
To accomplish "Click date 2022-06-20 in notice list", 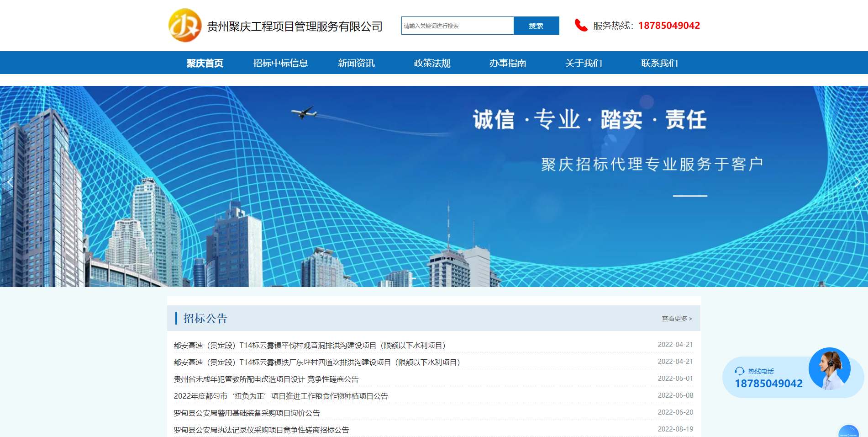I will pyautogui.click(x=675, y=412).
